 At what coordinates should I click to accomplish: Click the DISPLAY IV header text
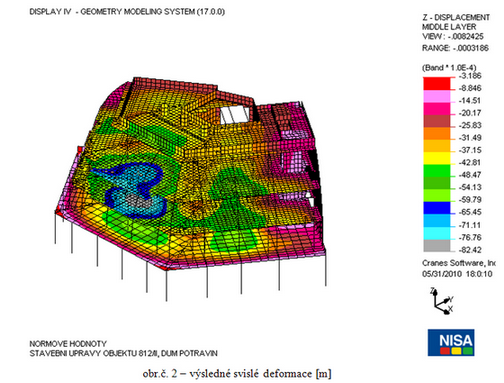(x=50, y=12)
